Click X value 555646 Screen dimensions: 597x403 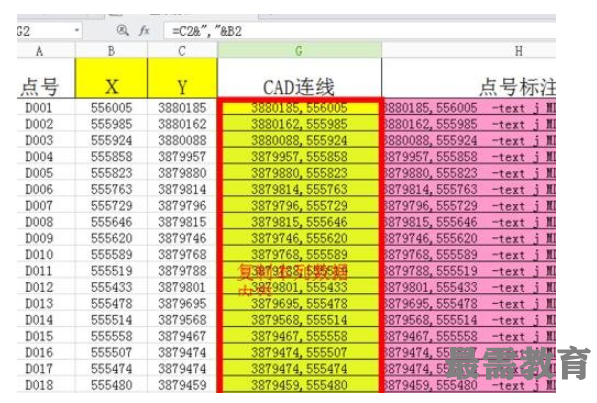pos(111,222)
